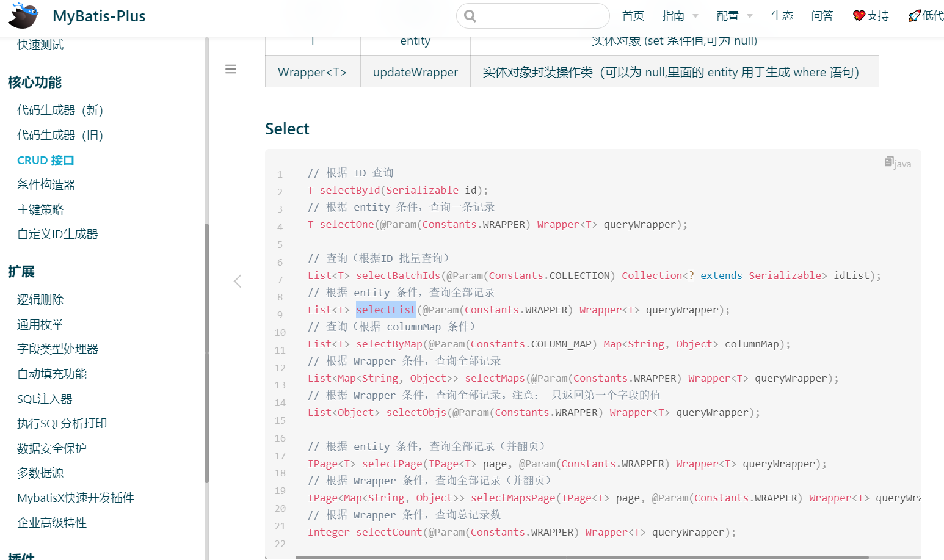Screen dimensions: 944x560
Task: Open 条件构造器 sidebar link
Action: point(46,184)
